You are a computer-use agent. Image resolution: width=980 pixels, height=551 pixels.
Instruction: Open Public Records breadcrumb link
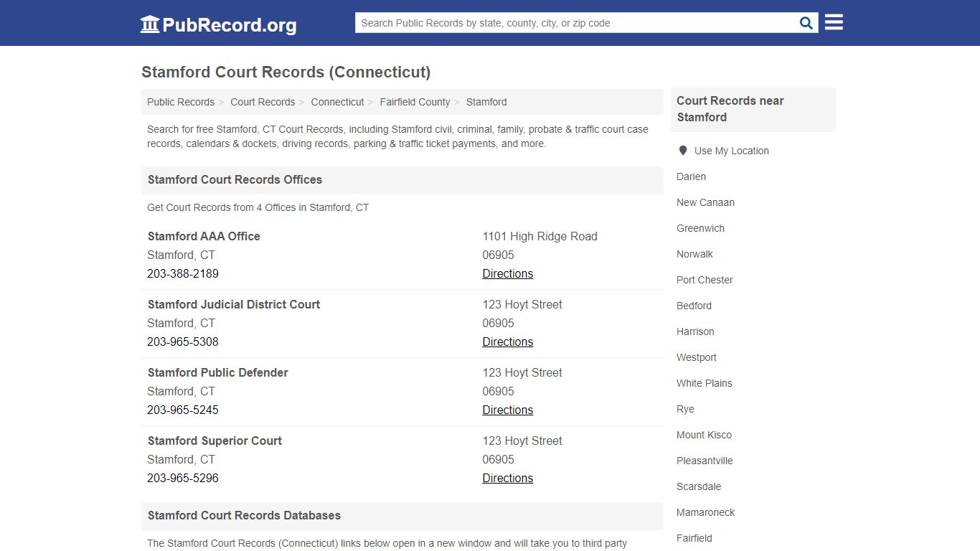pyautogui.click(x=181, y=102)
